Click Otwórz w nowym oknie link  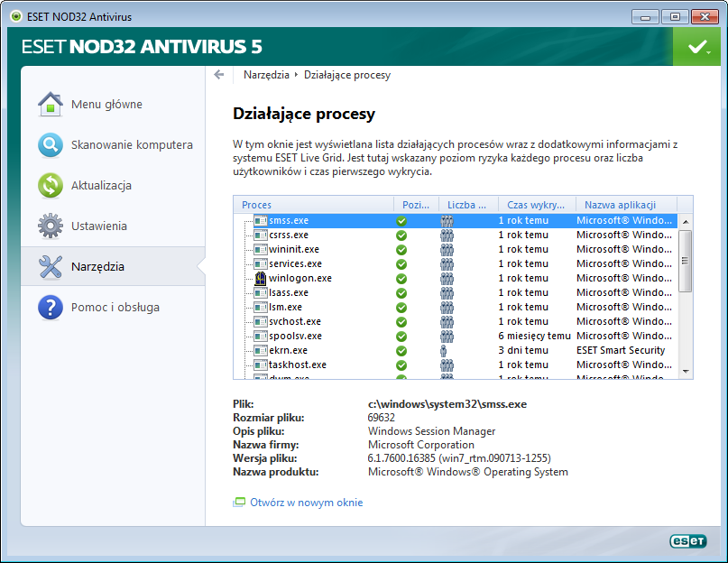click(x=307, y=503)
